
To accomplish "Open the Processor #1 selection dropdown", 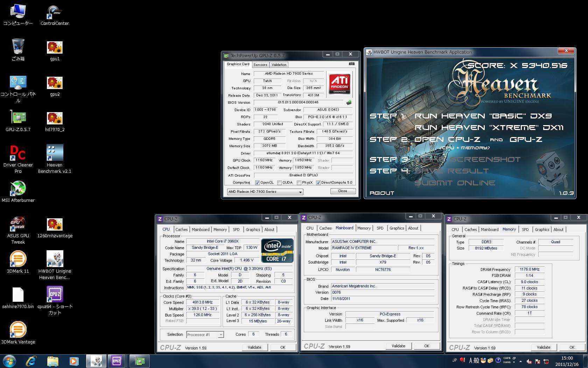I will (205, 335).
